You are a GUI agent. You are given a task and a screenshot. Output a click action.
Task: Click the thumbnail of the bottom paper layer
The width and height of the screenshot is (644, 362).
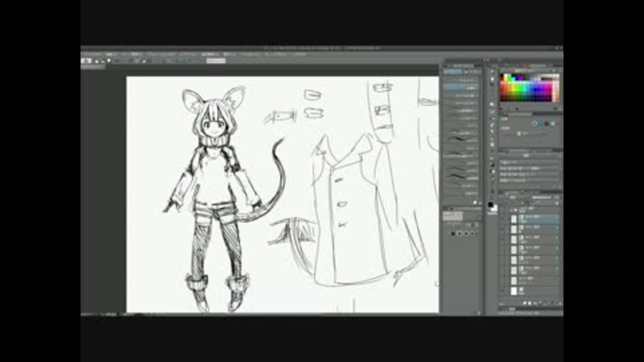[x=514, y=291]
